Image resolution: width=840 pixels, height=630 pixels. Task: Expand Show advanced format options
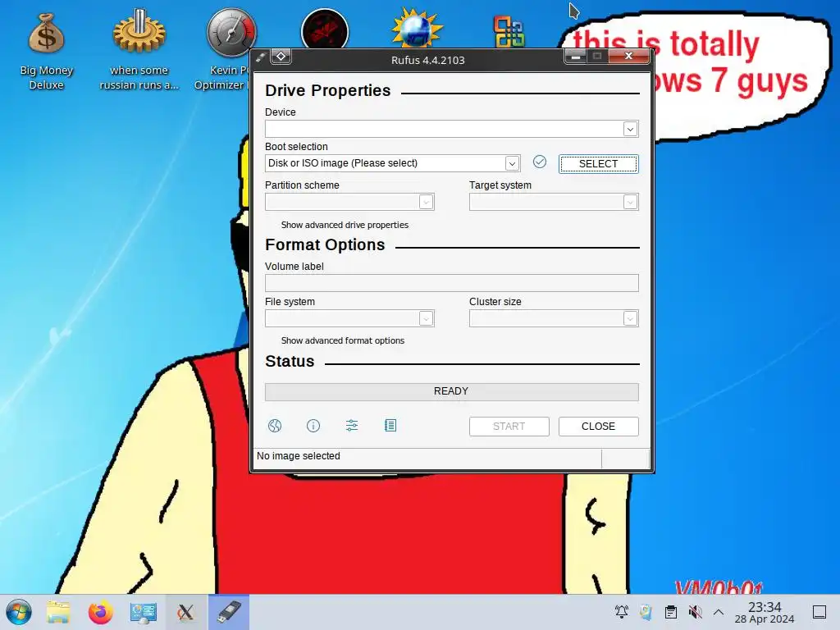tap(342, 340)
